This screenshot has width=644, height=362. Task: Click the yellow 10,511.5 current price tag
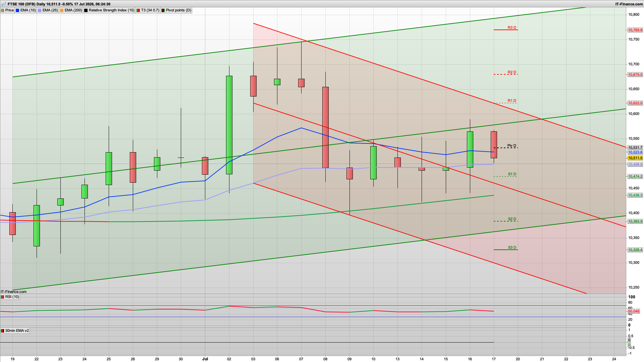[635, 158]
